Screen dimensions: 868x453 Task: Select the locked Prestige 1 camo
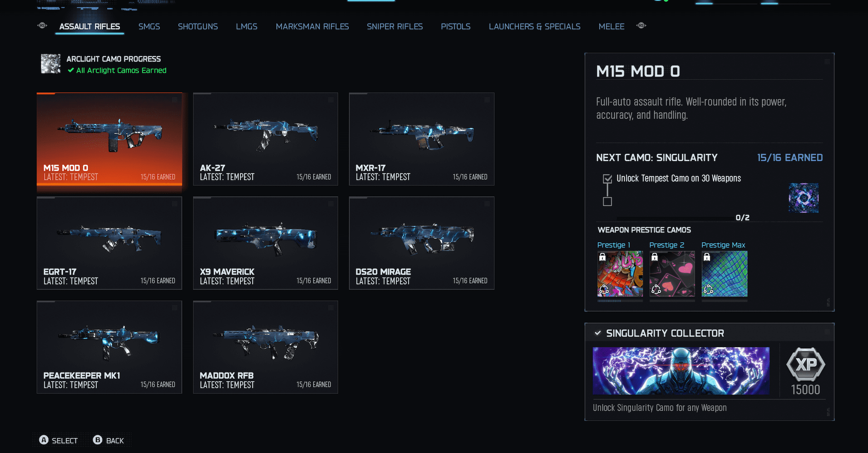tap(620, 274)
